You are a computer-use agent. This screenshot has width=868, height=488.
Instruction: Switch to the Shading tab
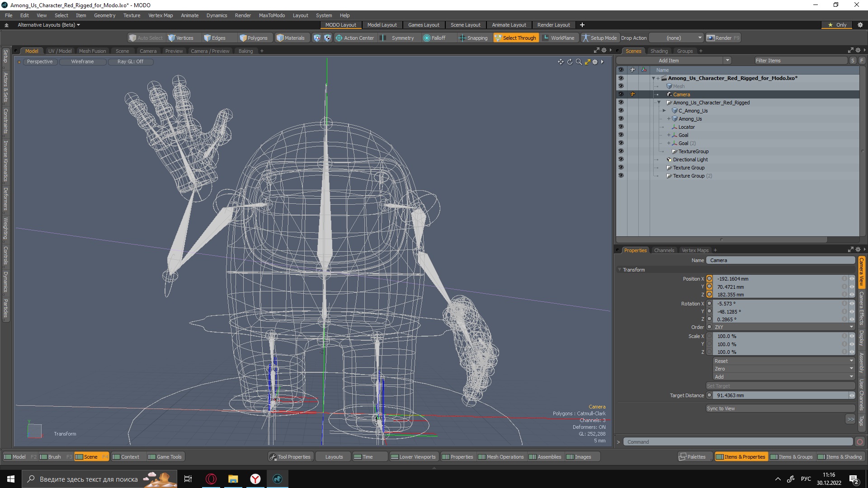coord(659,51)
